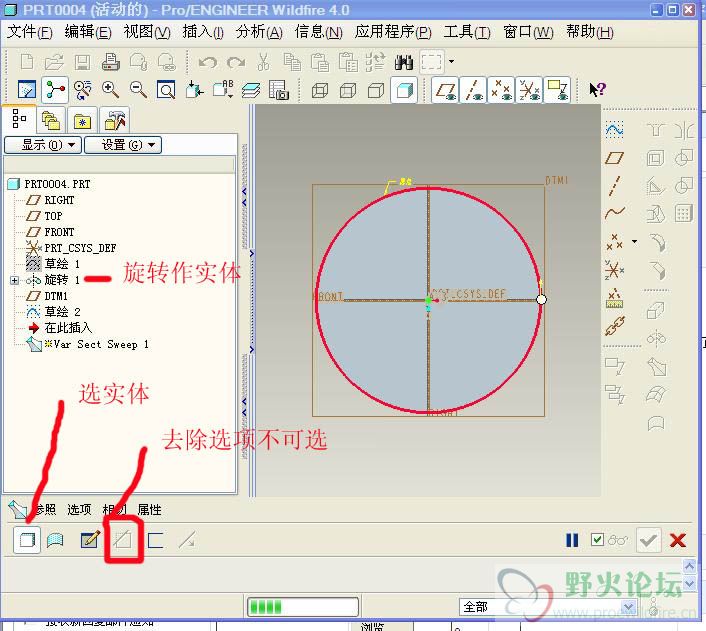Screen dimensions: 706x631
Task: Click the Undo arrow icon
Action: [x=208, y=62]
